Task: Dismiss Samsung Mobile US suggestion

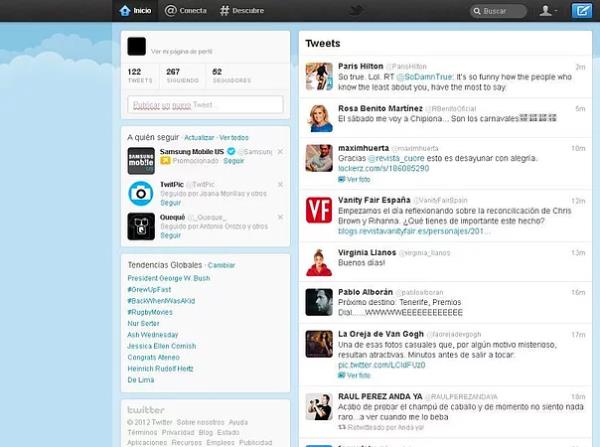Action: coord(280,152)
